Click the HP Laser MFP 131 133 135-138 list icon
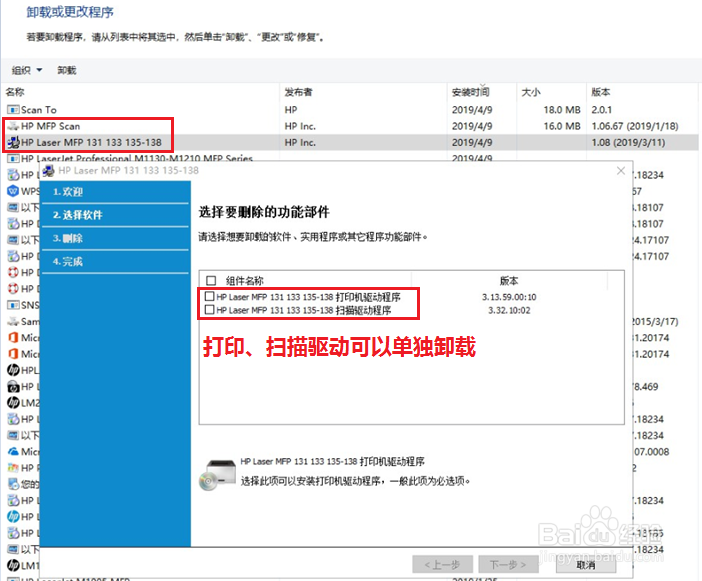The width and height of the screenshot is (702, 581). [x=13, y=142]
